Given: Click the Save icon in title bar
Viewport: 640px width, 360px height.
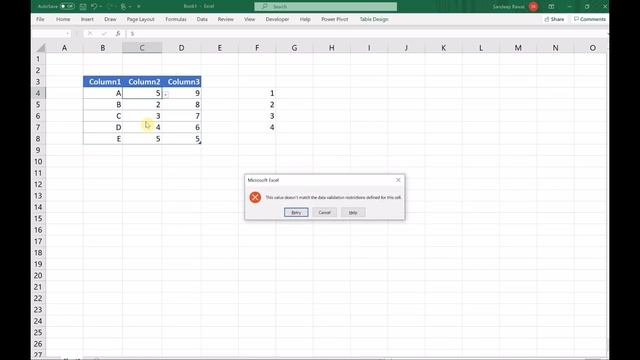Looking at the screenshot, I should pos(83,7).
